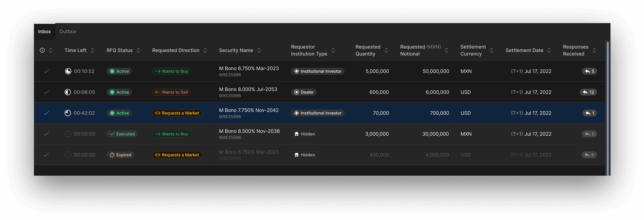The width and height of the screenshot is (644, 220).
Task: Click Hidden badge on Nov-2038 row
Action: 304,134
